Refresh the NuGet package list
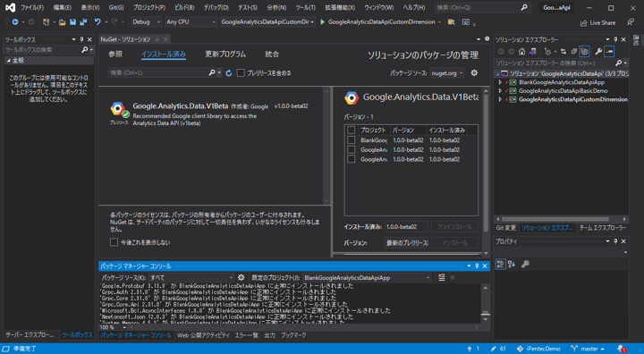The image size is (644, 354). coord(229,73)
